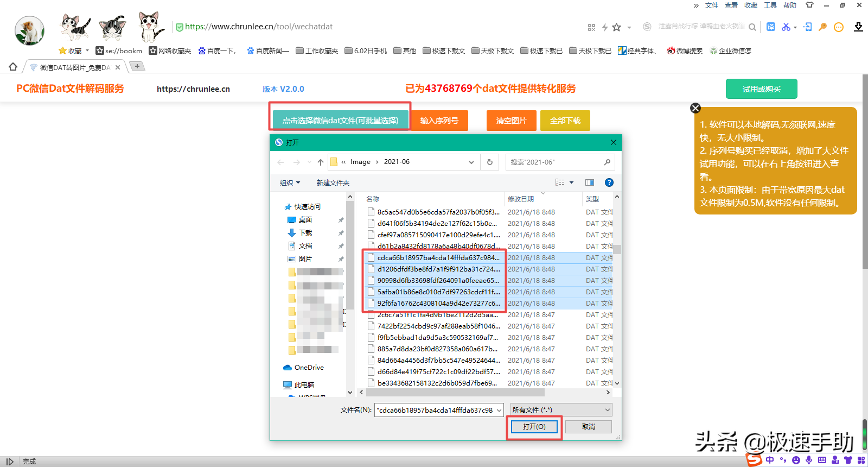The height and width of the screenshot is (467, 868).
Task: Open the translate (译) toolbar icon
Action: (x=771, y=27)
